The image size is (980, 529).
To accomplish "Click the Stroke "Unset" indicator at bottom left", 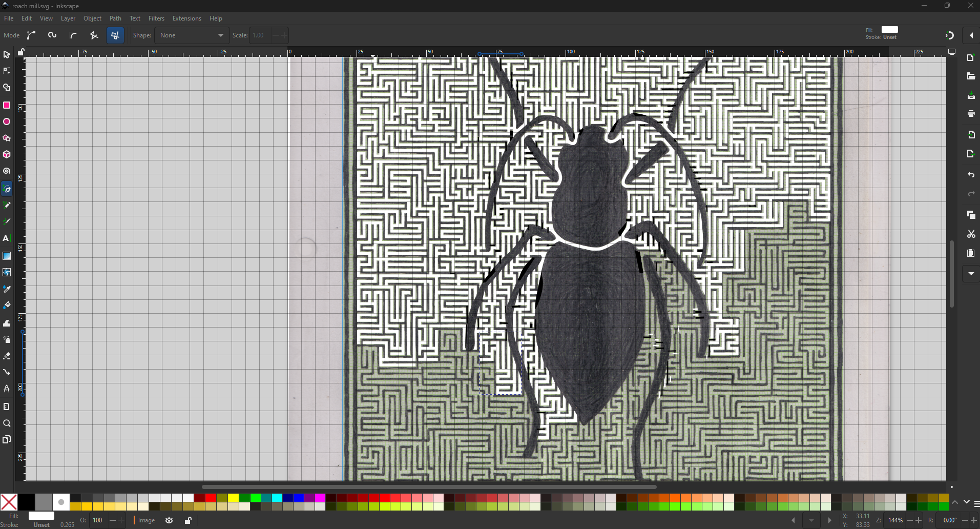I will tap(41, 525).
